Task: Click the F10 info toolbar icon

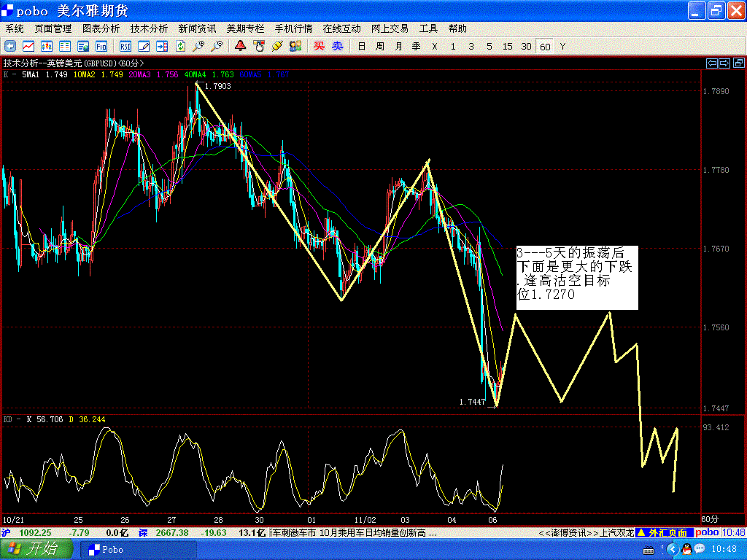Action: pyautogui.click(x=101, y=46)
